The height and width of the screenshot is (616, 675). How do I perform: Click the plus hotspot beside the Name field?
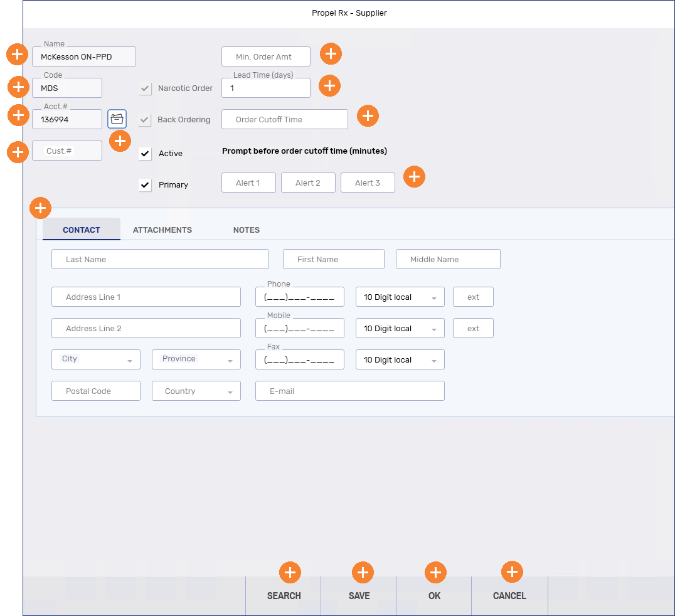pyautogui.click(x=18, y=55)
